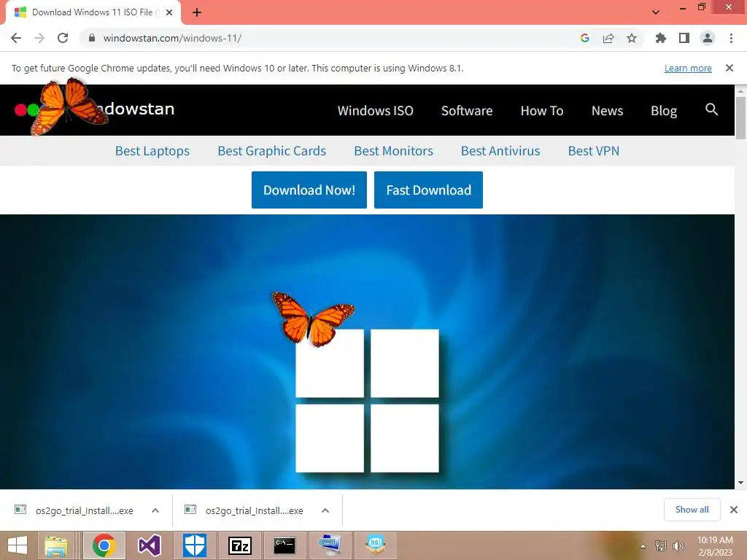Open the Windows ISO menu
The image size is (747, 560).
click(376, 111)
